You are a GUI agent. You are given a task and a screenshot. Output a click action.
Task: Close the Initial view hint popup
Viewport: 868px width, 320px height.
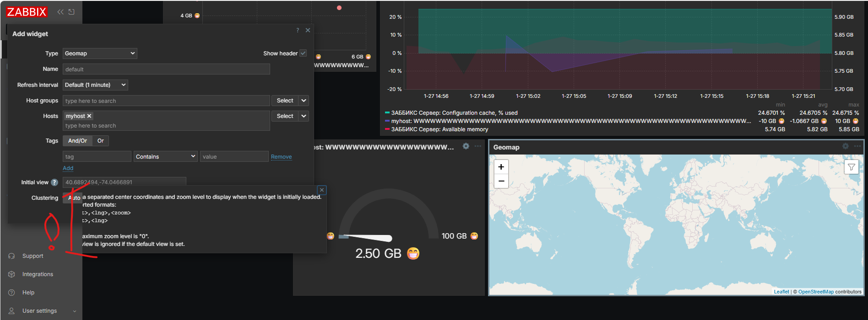pos(322,190)
